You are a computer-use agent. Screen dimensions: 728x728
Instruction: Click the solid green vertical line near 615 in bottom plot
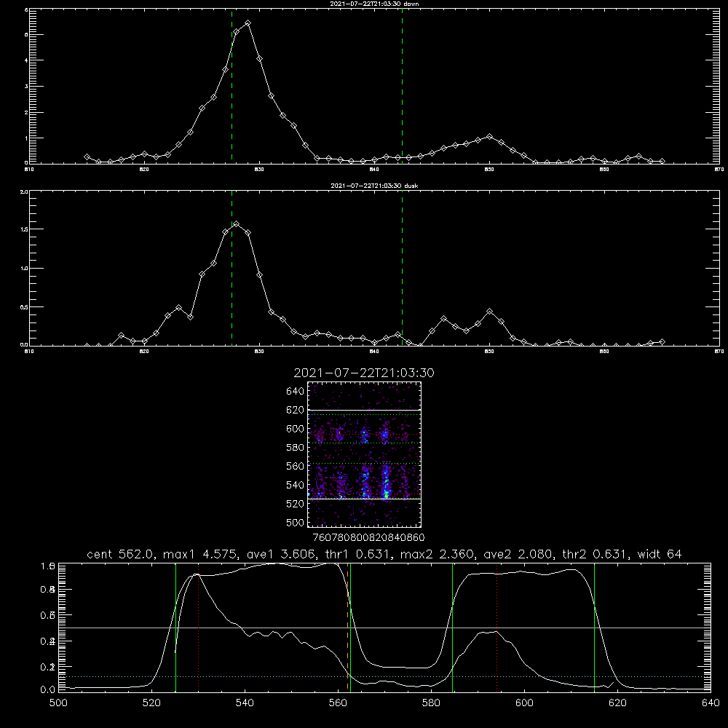[594, 628]
